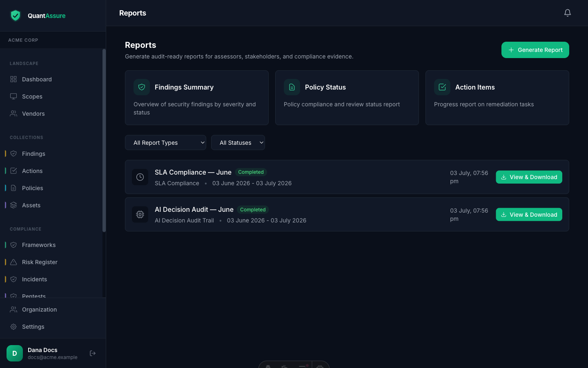Click the sidebar vertical scrollbar

[x=104, y=141]
